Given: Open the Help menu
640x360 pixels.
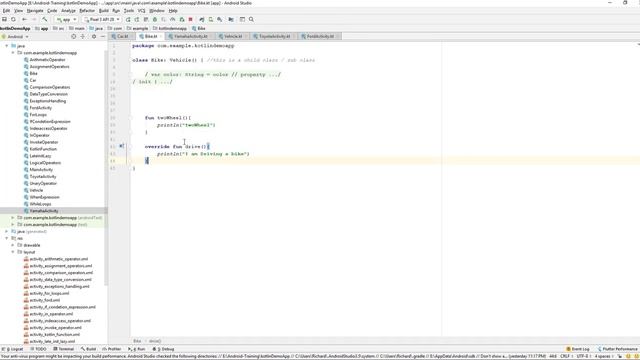Looking at the screenshot, I should tap(173, 11).
